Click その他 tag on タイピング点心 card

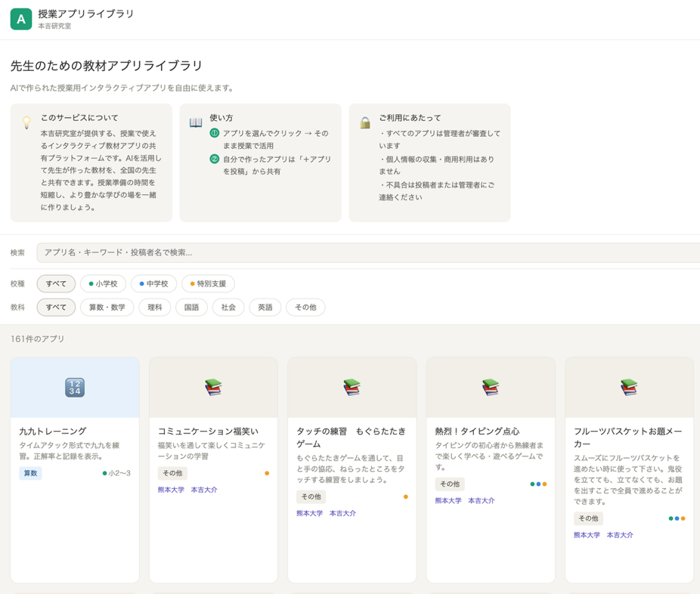pyautogui.click(x=450, y=484)
